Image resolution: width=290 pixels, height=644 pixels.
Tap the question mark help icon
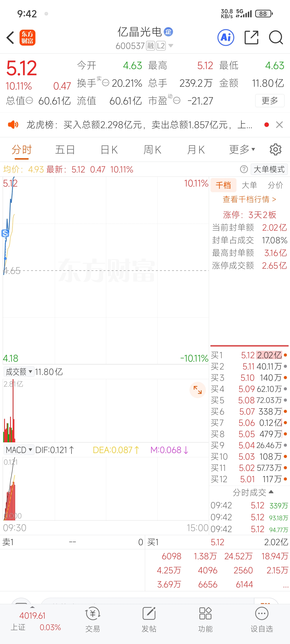[x=244, y=169]
